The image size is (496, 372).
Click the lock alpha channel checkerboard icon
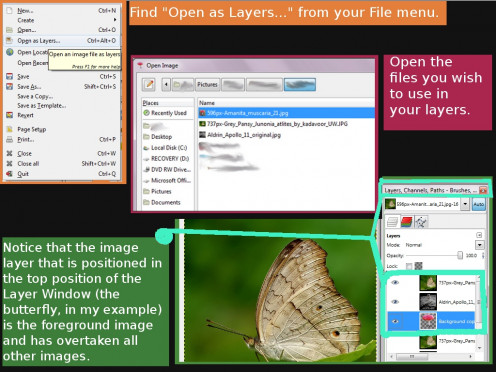[419, 266]
